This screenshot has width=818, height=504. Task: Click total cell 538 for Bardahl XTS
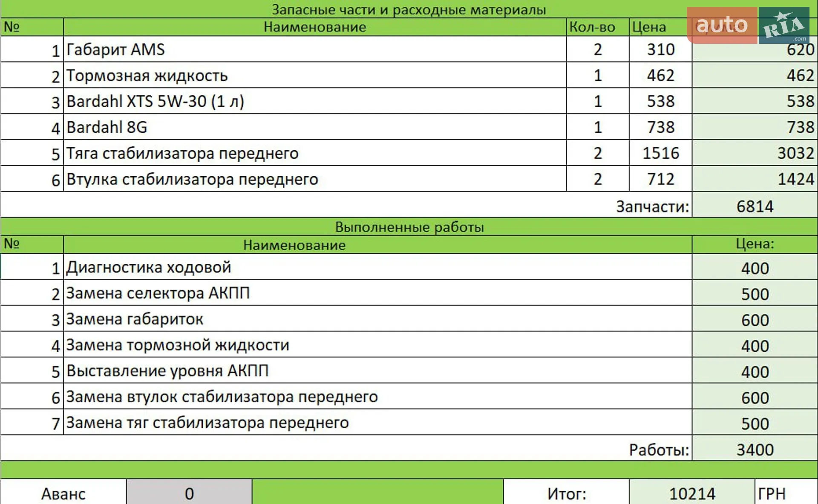coord(755,101)
